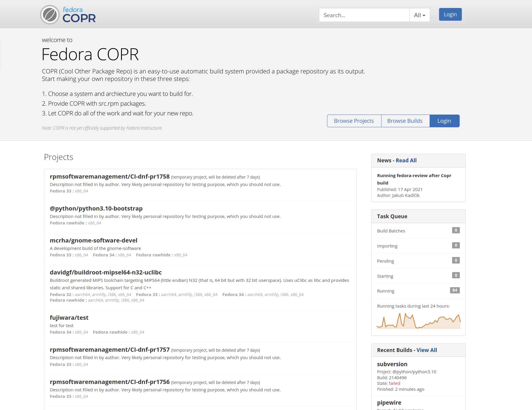532x410 pixels.
Task: Click the Running count badge 84
Action: [x=455, y=290]
